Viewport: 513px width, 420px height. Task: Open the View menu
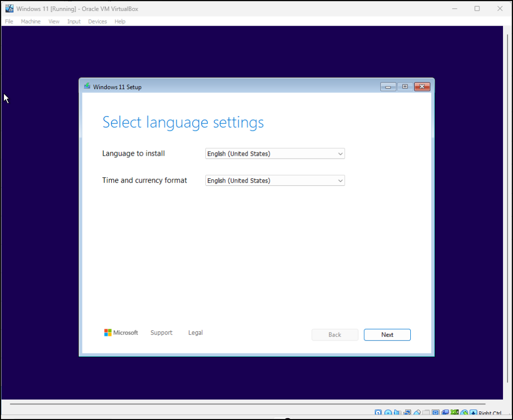pos(54,21)
